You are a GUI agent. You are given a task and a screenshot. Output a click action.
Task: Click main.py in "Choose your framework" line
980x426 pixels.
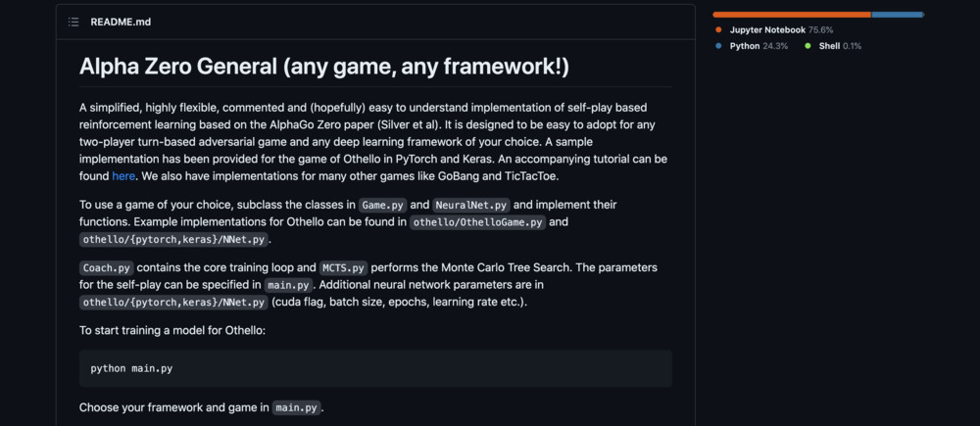click(297, 408)
